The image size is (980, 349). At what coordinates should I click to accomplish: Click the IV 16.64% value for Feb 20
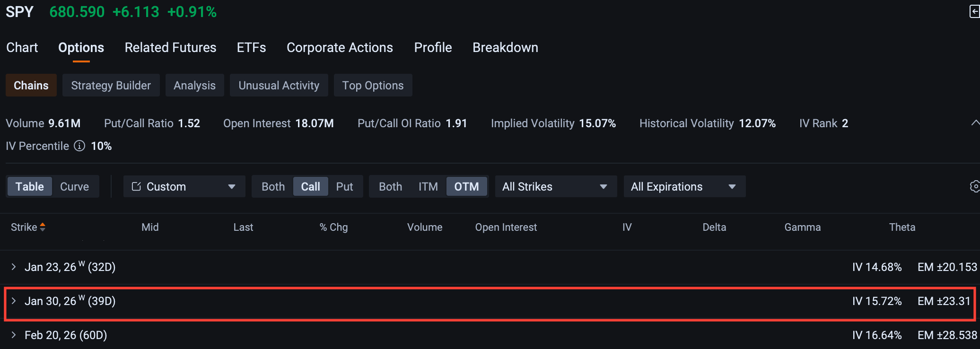[x=877, y=335]
